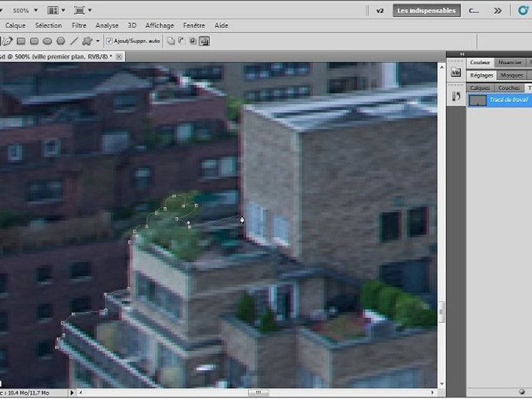Switch to the Nuancier tab
Screen dimensions: 532x399
point(510,63)
